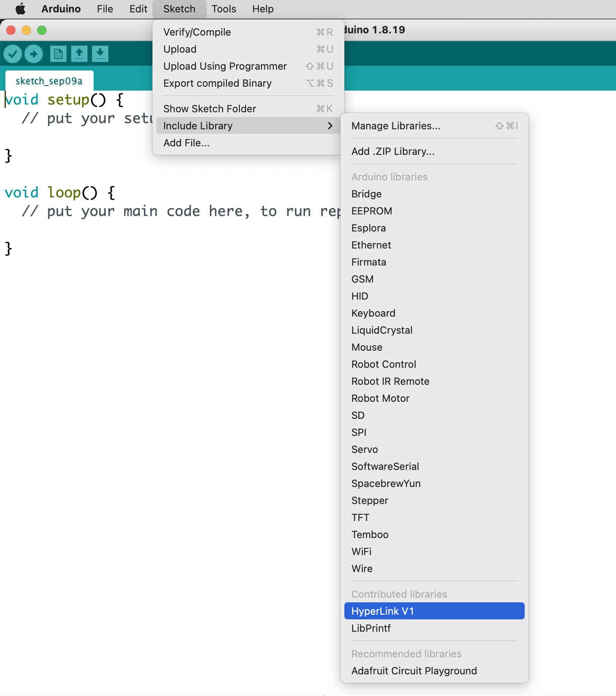Include the Ethernet library
This screenshot has width=616, height=696.
(x=435, y=245)
